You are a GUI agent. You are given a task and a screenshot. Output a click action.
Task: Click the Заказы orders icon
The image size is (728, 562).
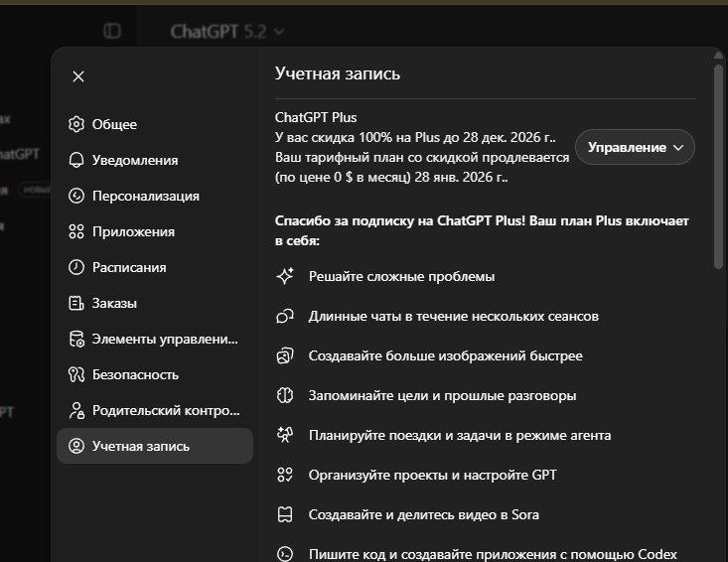75,303
